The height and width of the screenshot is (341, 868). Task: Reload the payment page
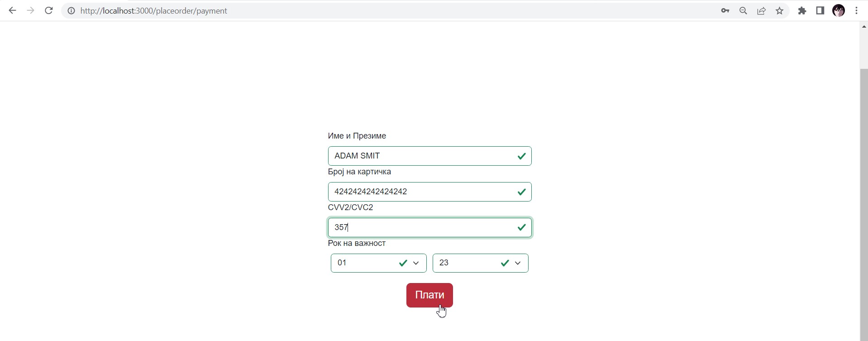tap(49, 10)
